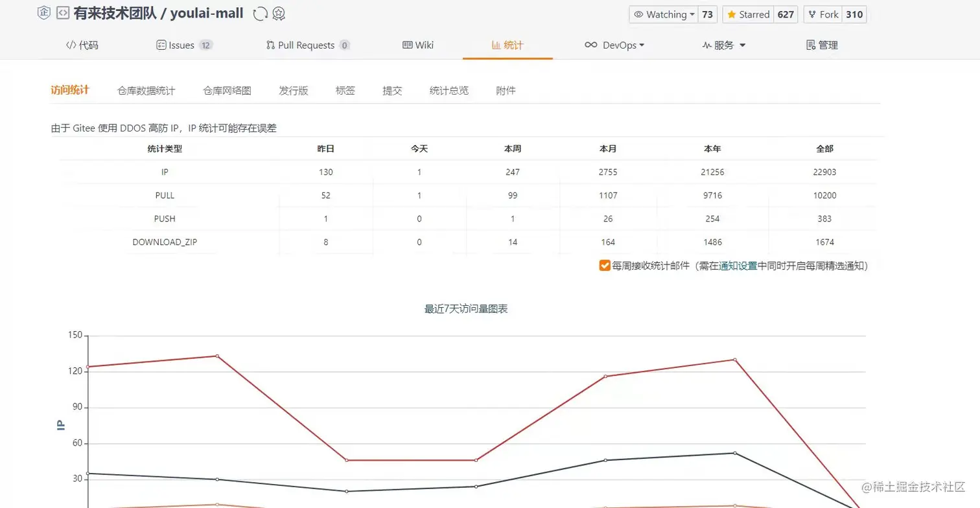This screenshot has height=508, width=980.
Task: Open the watchers count 73
Action: point(707,14)
